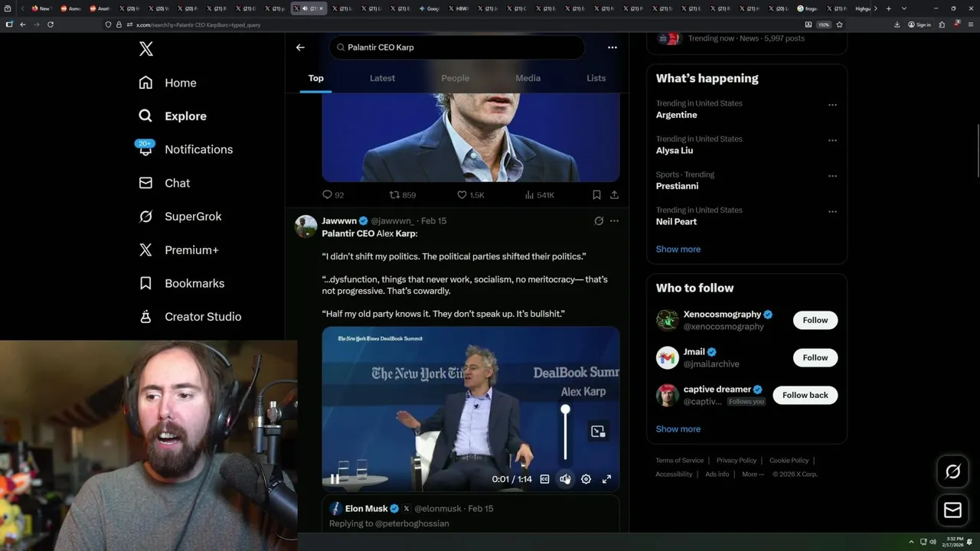Follow Jmail
Image resolution: width=980 pixels, height=551 pixels.
[815, 357]
